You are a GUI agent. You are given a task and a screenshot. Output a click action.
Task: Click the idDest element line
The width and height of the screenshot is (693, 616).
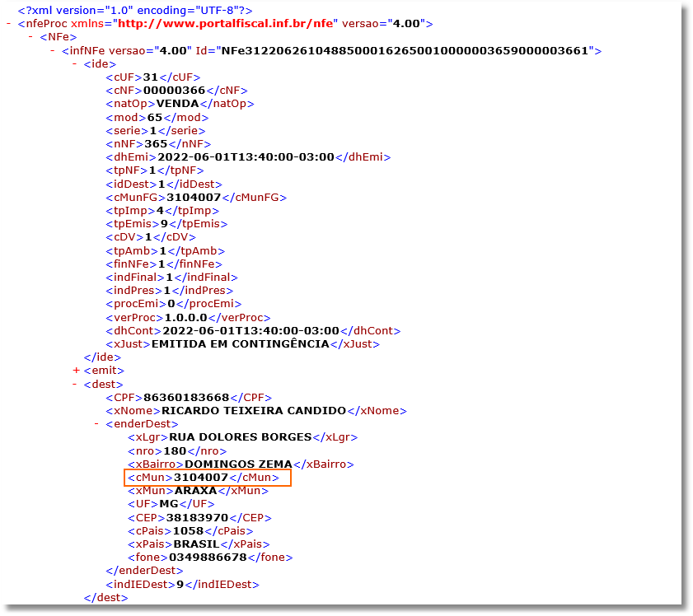click(164, 184)
